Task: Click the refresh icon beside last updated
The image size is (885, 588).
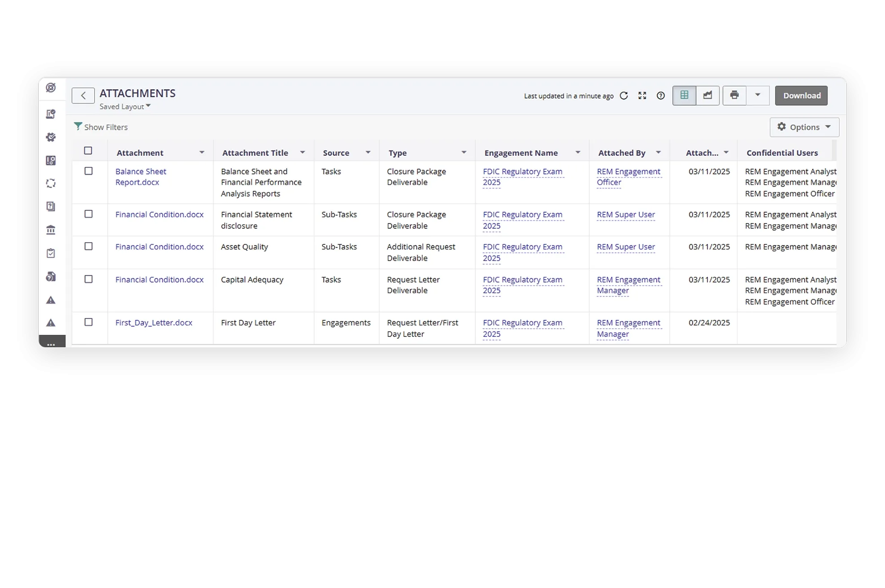Action: pyautogui.click(x=623, y=96)
